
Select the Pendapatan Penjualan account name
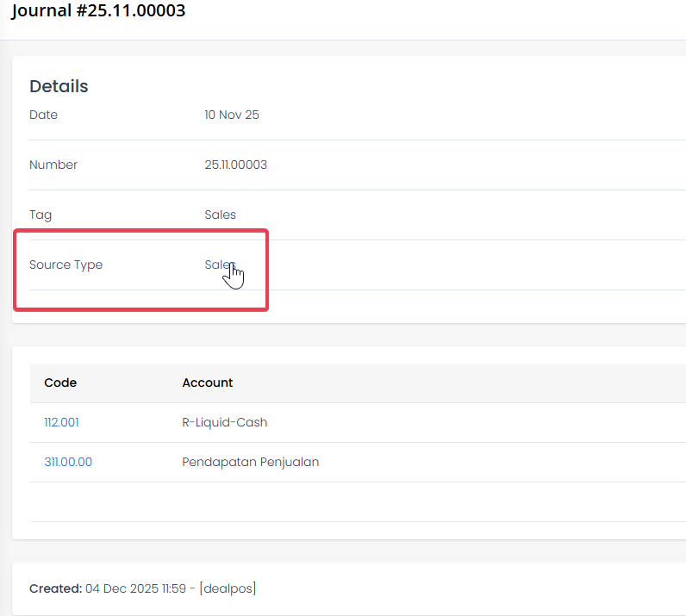pyautogui.click(x=251, y=462)
